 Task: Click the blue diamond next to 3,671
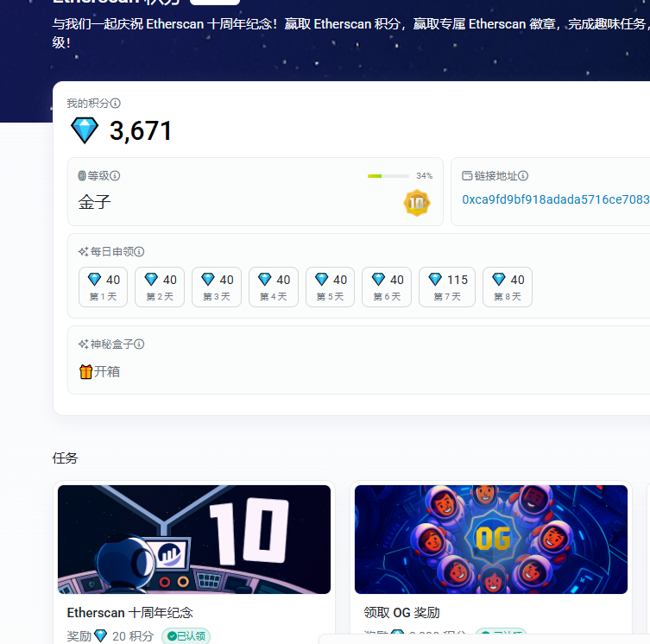(x=85, y=130)
